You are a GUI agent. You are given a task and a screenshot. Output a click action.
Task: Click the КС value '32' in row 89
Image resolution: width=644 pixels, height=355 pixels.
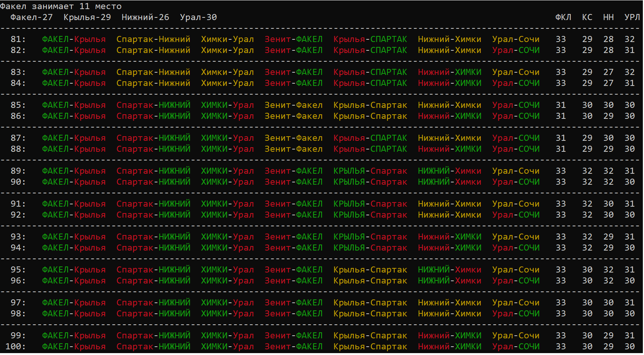coord(587,171)
